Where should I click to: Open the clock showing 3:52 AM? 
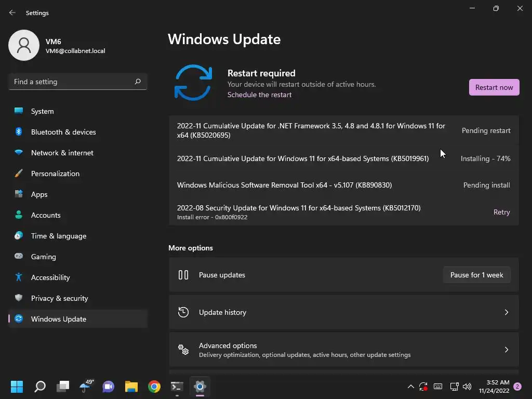(x=494, y=387)
